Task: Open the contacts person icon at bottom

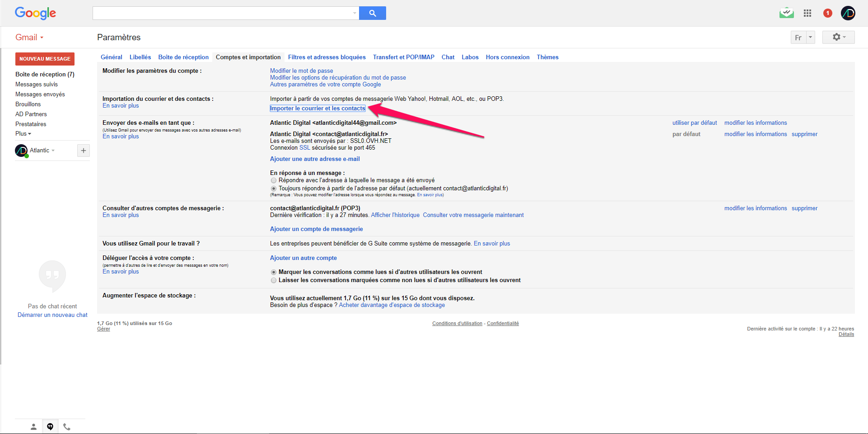Action: pyautogui.click(x=33, y=427)
